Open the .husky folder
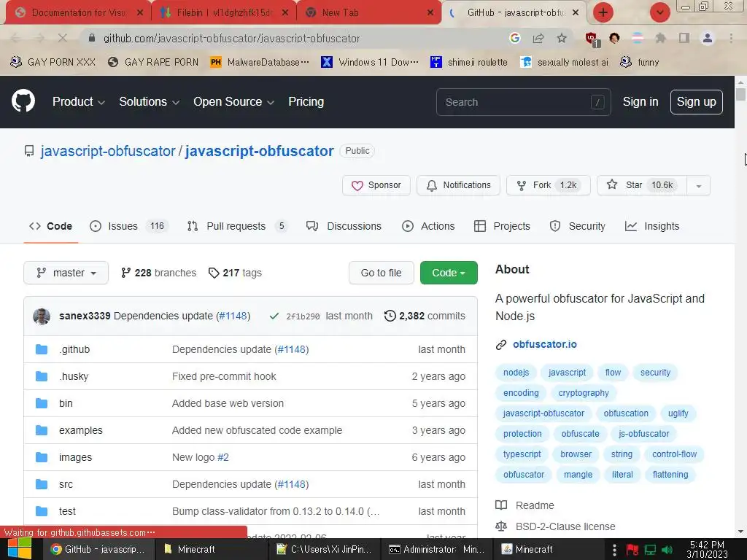This screenshot has width=747, height=560. click(74, 376)
